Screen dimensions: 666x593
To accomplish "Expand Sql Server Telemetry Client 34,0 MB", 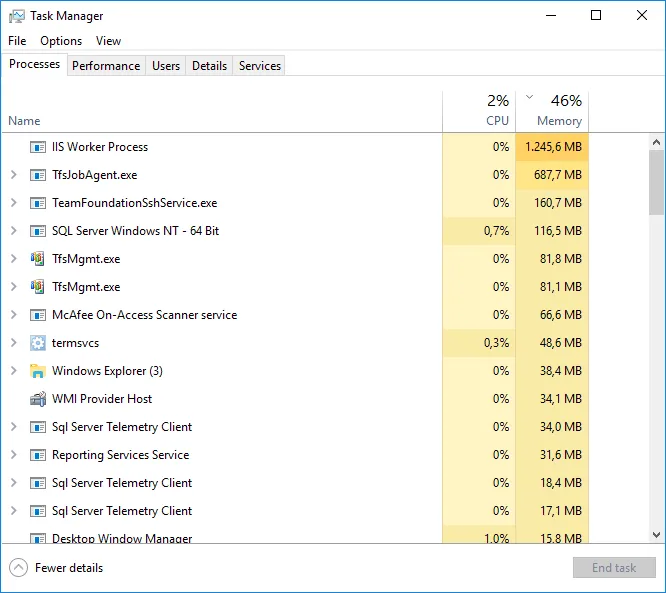I will (14, 426).
